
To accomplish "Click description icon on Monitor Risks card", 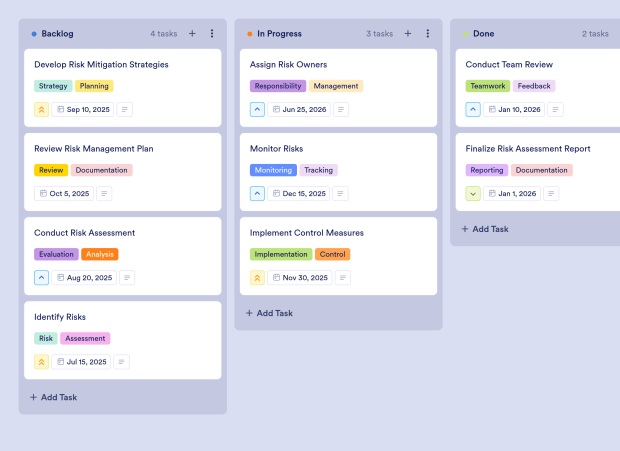I will click(342, 193).
